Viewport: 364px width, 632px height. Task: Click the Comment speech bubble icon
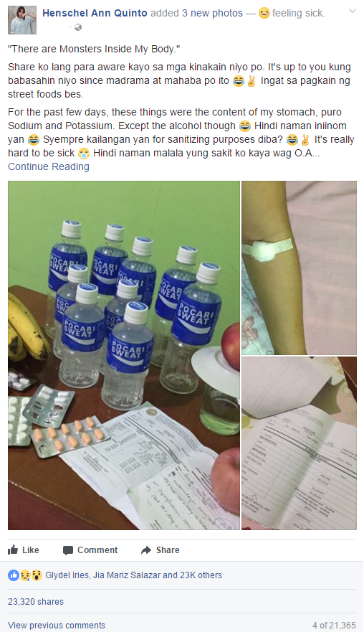[x=68, y=550]
